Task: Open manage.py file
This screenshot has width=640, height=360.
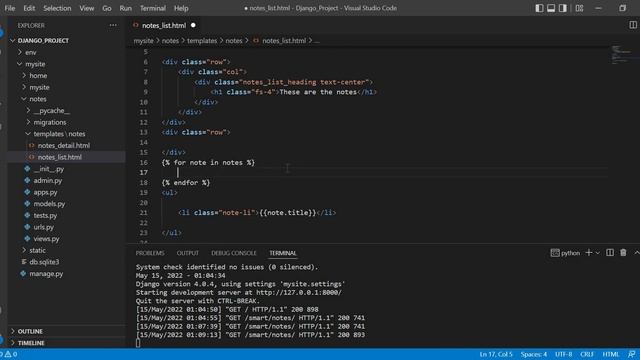Action: pyautogui.click(x=46, y=273)
